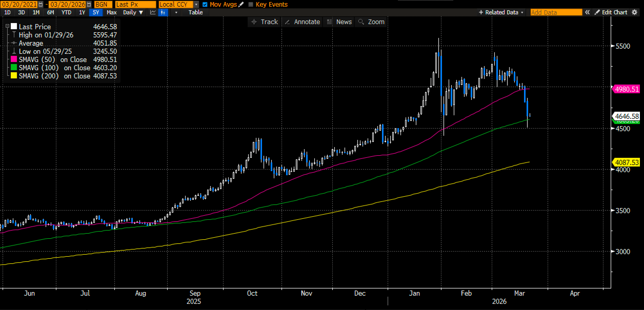Open chart settings gear icon
This screenshot has height=310, width=644.
point(635,12)
